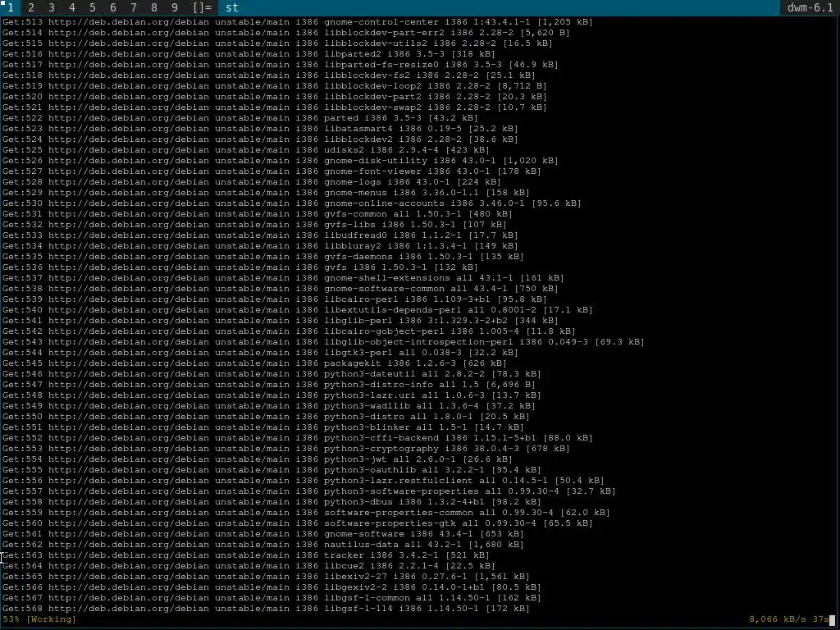Click the dwm-6.1 status text
The height and width of the screenshot is (630, 840).
coord(810,7)
